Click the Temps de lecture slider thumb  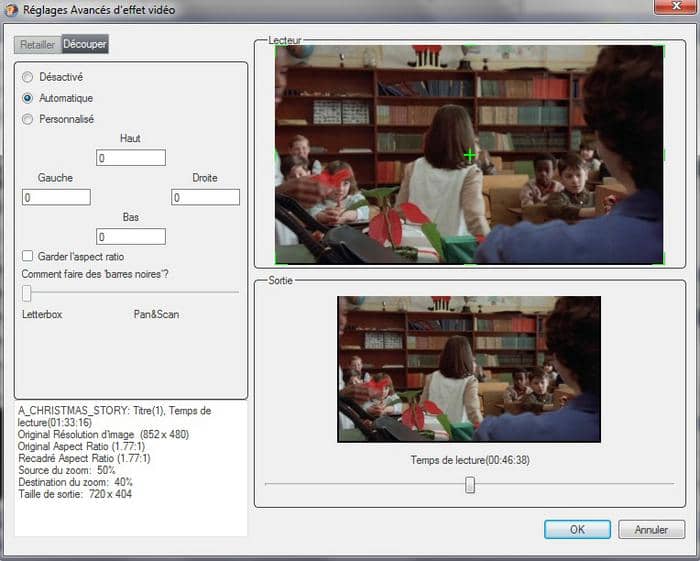[470, 485]
